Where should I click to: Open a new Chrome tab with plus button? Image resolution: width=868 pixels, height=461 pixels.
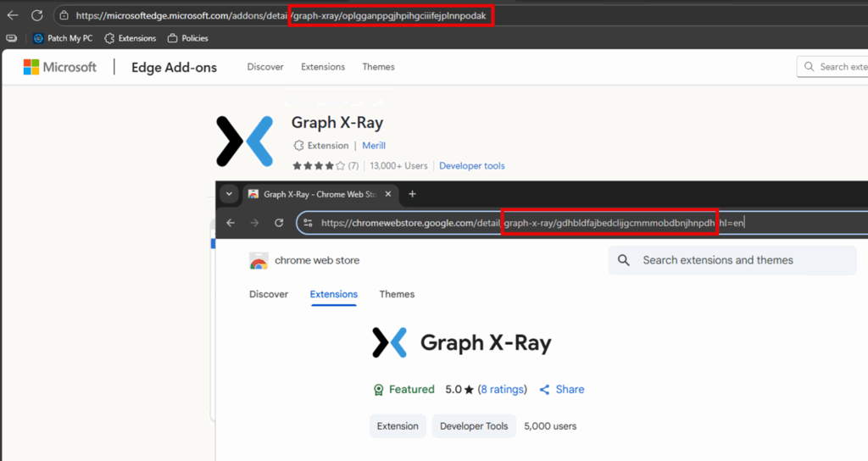click(x=413, y=194)
